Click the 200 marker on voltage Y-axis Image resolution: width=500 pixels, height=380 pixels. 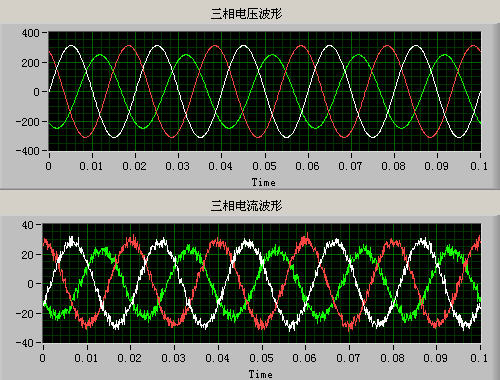click(x=31, y=63)
